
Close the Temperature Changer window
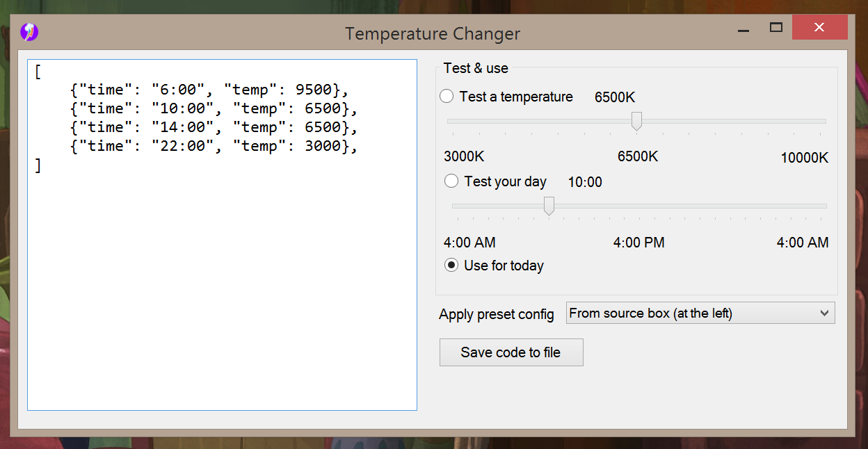819,28
